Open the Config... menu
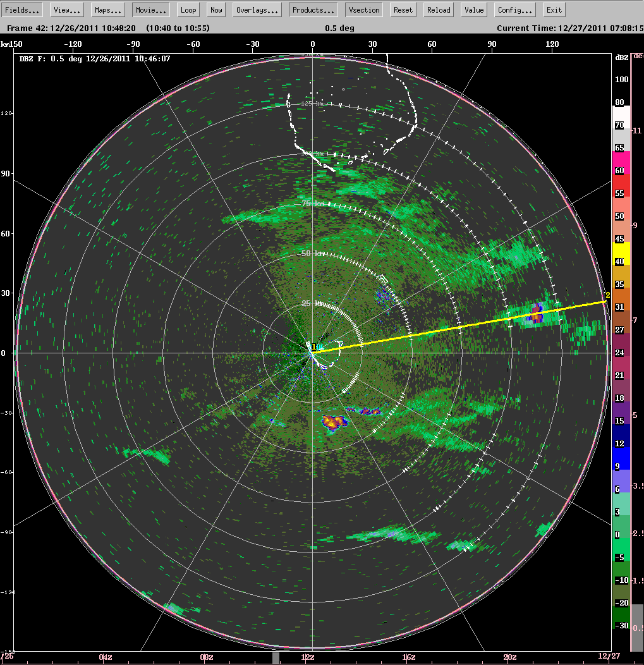Viewport: 644px width, 665px height. click(514, 9)
